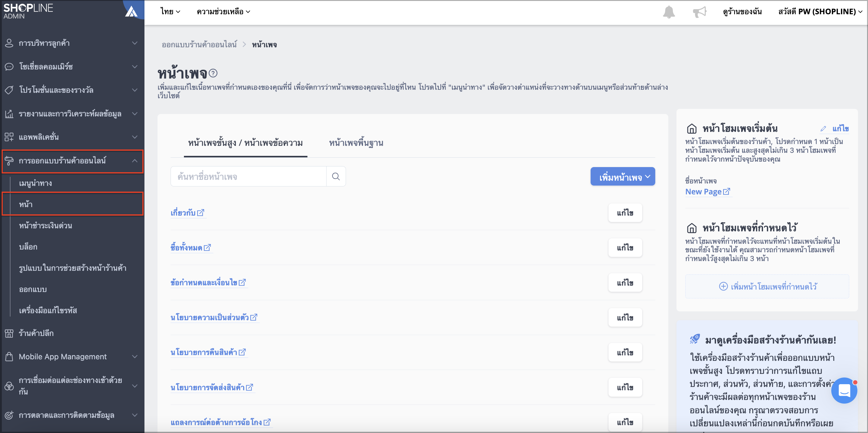Screen dimensions: 868x433
Task: Click external link icon beside นโยบายการคืนสินค้า
Action: [x=242, y=353]
